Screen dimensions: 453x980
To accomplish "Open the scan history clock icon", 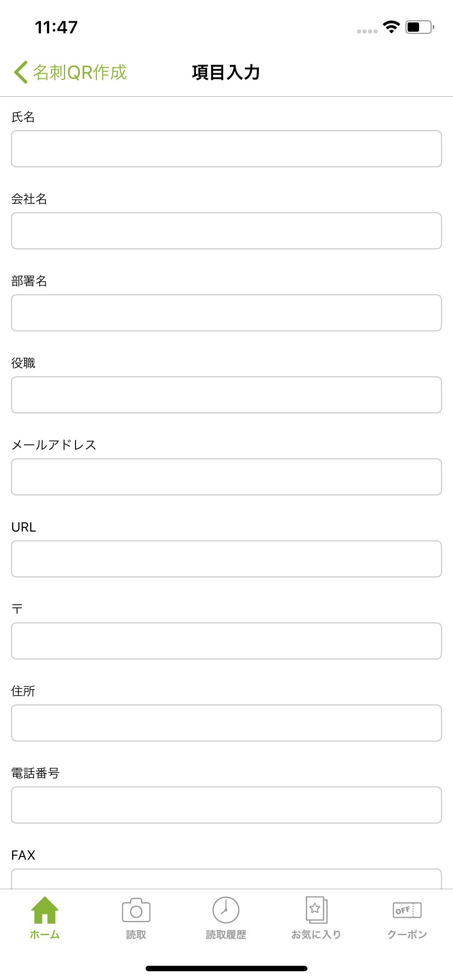I will 226,910.
